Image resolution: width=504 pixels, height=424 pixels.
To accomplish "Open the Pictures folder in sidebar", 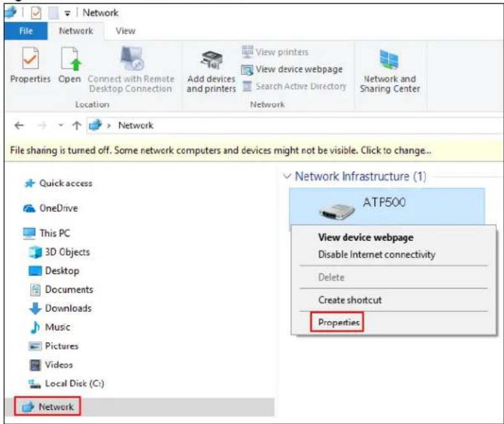I will tap(54, 346).
